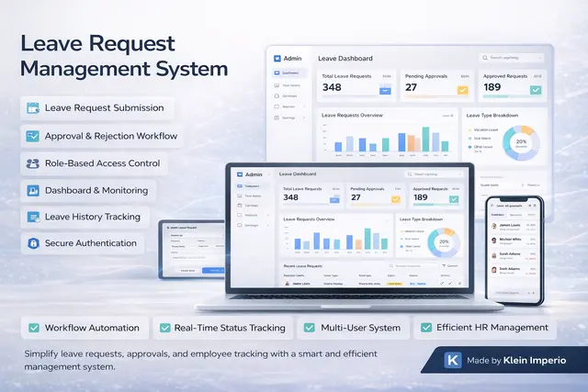This screenshot has height=392, width=588.
Task: Click search field in laptop Recent Leave Requests
Action: 413,265
